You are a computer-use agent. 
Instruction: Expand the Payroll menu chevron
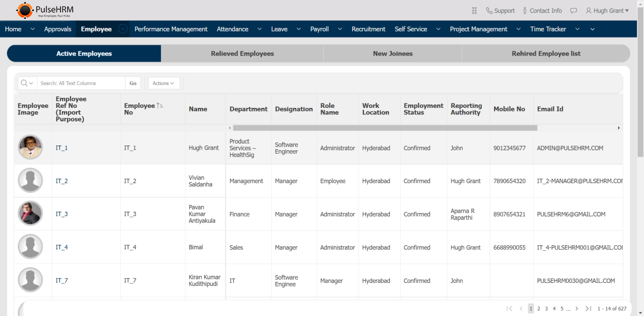pyautogui.click(x=340, y=30)
